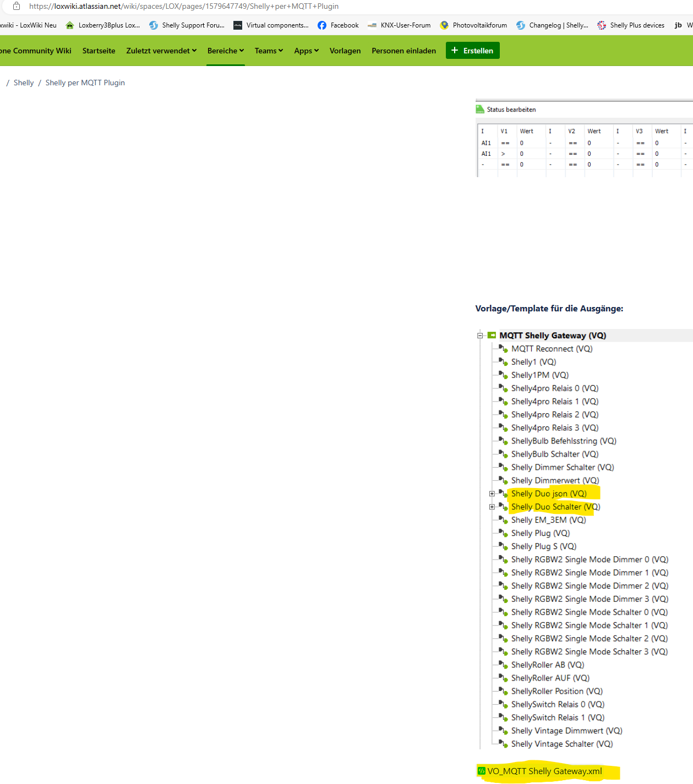
Task: Click the output icon of Shelly Plug S (VQ)
Action: tap(503, 546)
